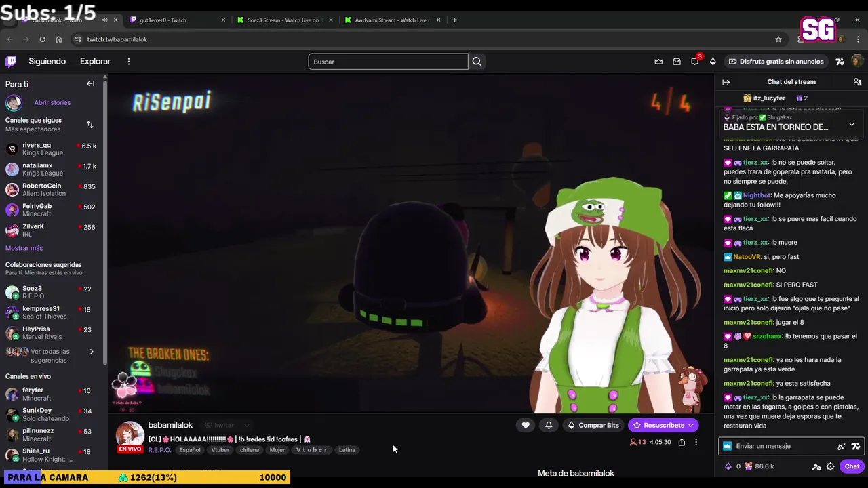Viewport: 868px width, 488px height.
Task: Open SunixDey Solo chateando channel
Action: 51,414
